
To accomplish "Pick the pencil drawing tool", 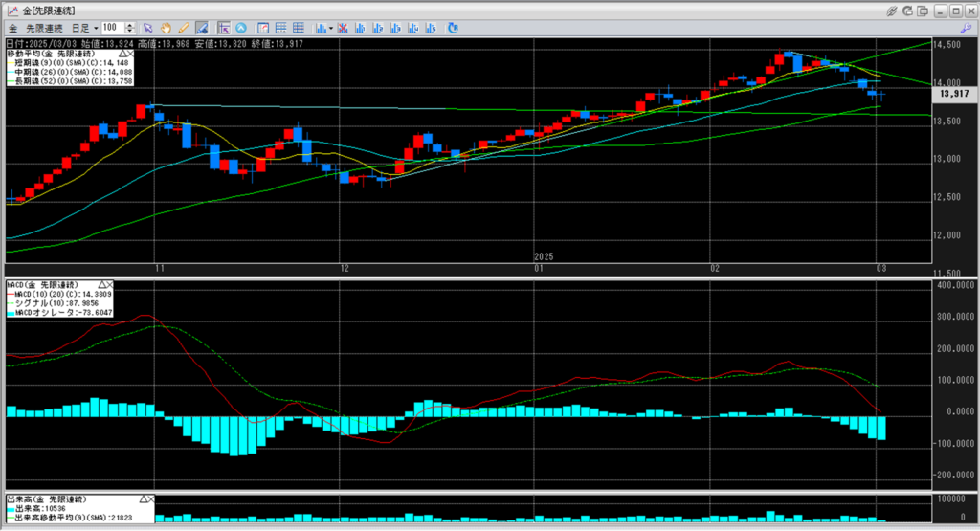I will click(182, 28).
